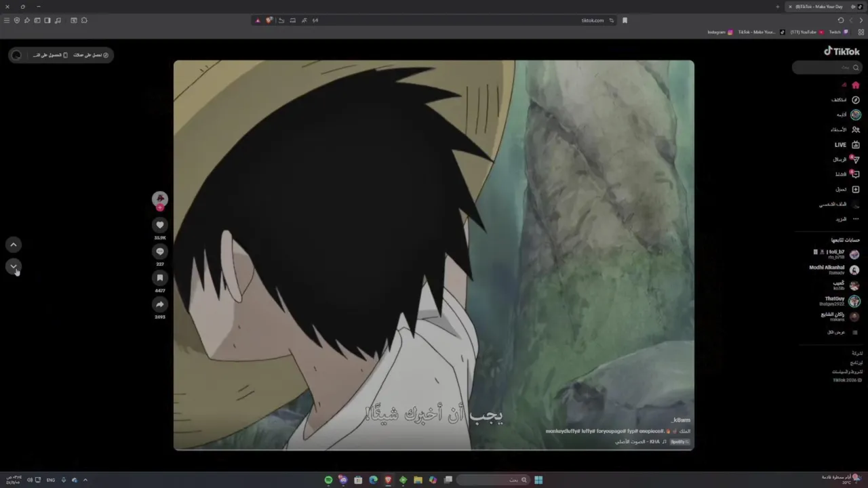Click the taskbar search box
The image size is (868, 488).
click(x=494, y=480)
